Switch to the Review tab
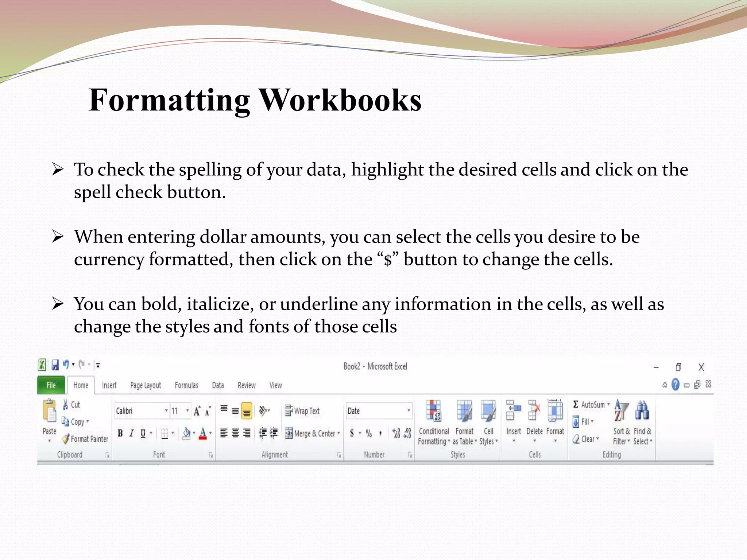Screen dimensions: 747x560 click(x=247, y=385)
